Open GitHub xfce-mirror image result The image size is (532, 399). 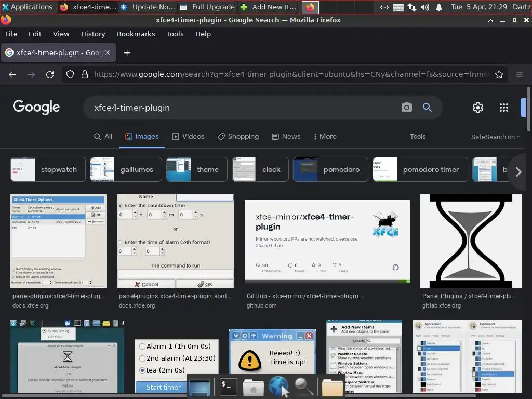coord(327,241)
